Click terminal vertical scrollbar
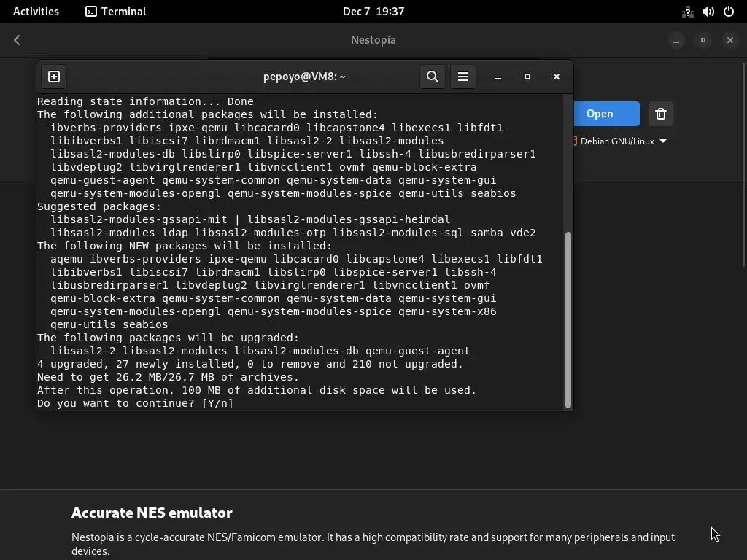This screenshot has height=560, width=747. [x=568, y=320]
